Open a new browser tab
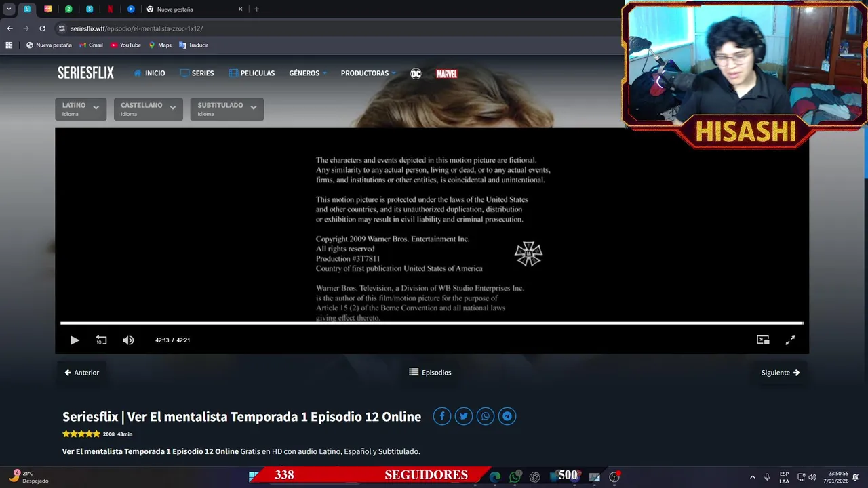Screen dimensions: 868x488 256,9
